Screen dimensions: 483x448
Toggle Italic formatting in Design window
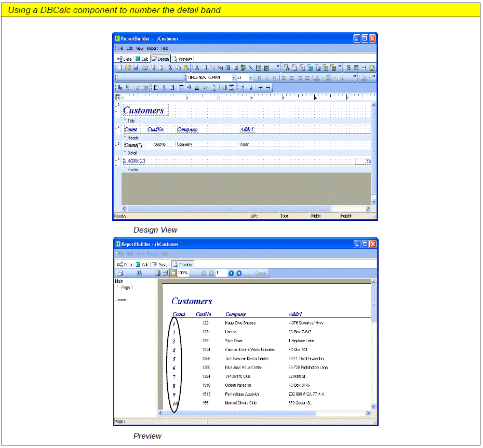(267, 77)
